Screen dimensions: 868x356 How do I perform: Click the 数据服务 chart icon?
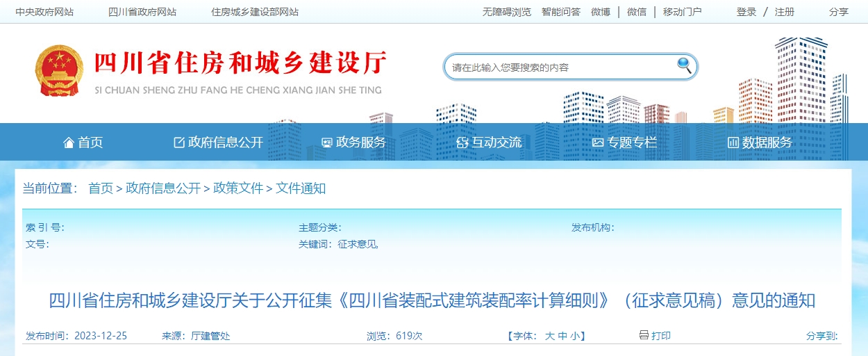(733, 143)
